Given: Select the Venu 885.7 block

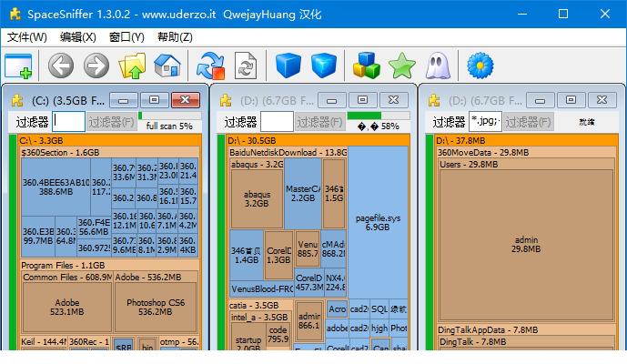Looking at the screenshot, I should pos(308,248).
